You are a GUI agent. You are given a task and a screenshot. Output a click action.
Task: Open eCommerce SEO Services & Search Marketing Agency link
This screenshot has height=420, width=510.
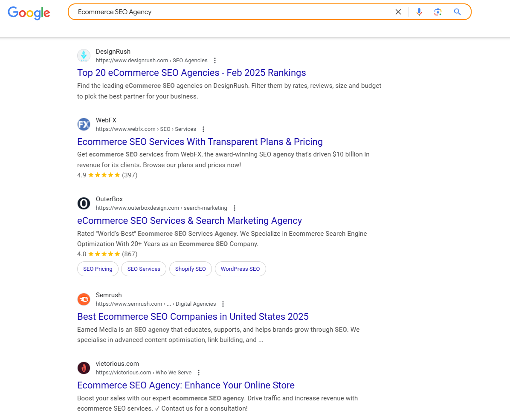[x=189, y=220]
